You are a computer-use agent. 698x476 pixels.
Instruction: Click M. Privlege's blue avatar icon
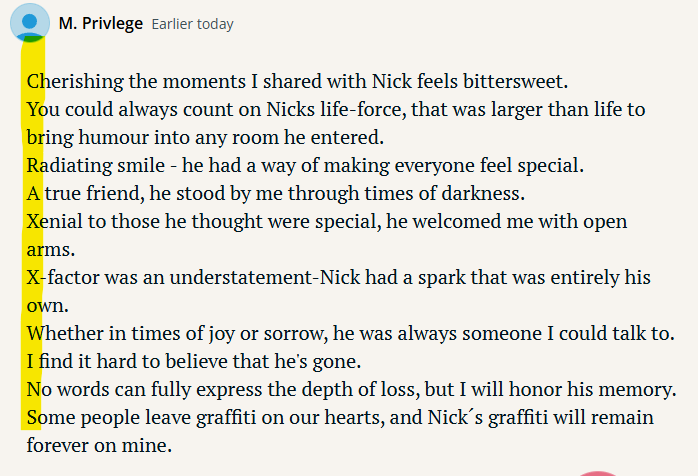[30, 23]
